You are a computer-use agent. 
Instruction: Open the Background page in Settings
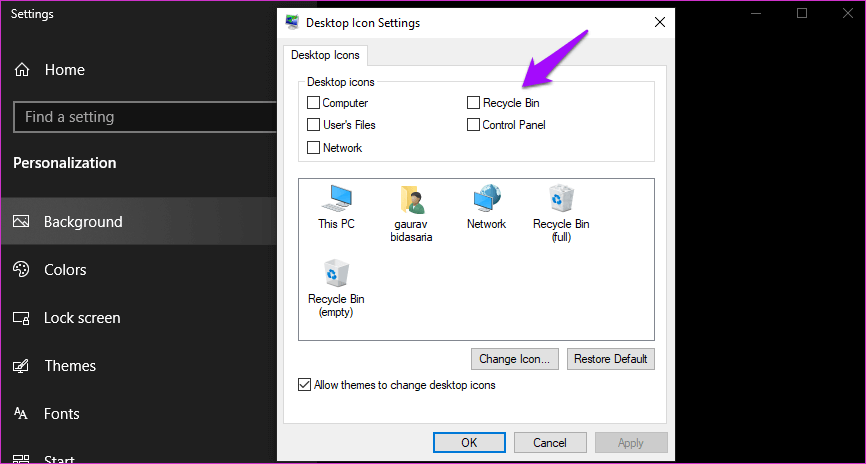(139, 222)
